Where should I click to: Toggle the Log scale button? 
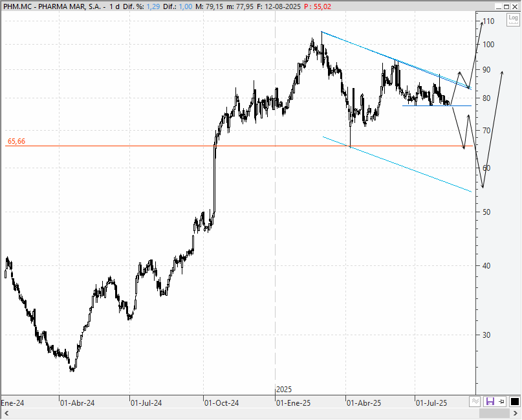(513, 19)
